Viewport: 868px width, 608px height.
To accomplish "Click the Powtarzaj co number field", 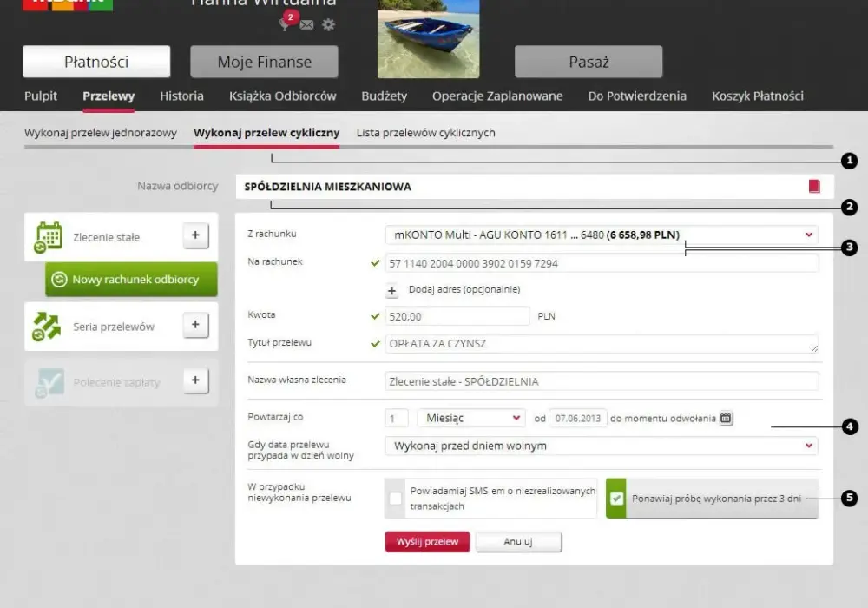I will (x=397, y=418).
